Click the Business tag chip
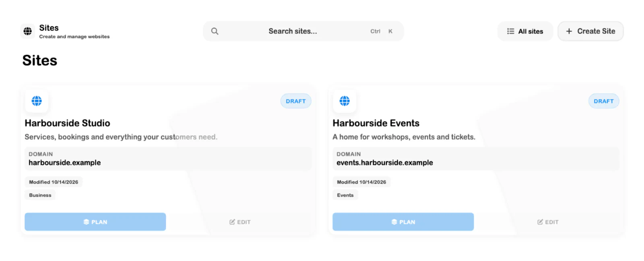The height and width of the screenshot is (261, 644). coord(40,195)
